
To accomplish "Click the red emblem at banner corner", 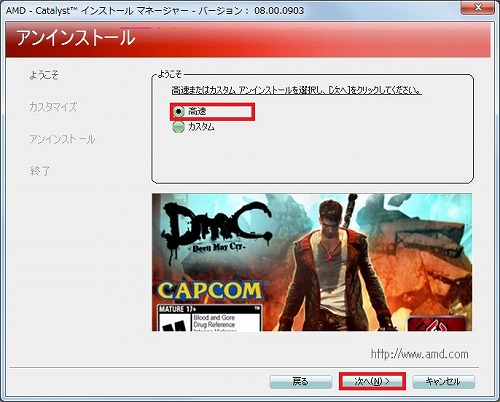I will (437, 324).
